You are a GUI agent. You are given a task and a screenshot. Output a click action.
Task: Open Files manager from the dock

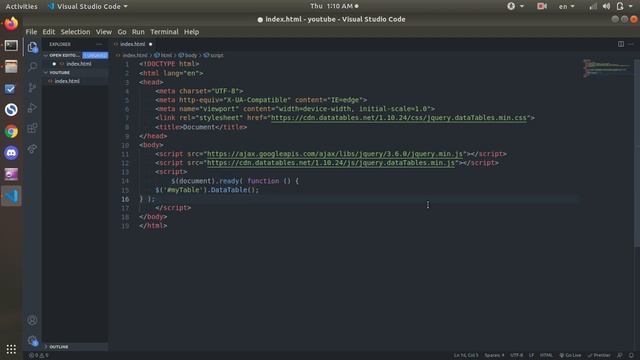11,67
